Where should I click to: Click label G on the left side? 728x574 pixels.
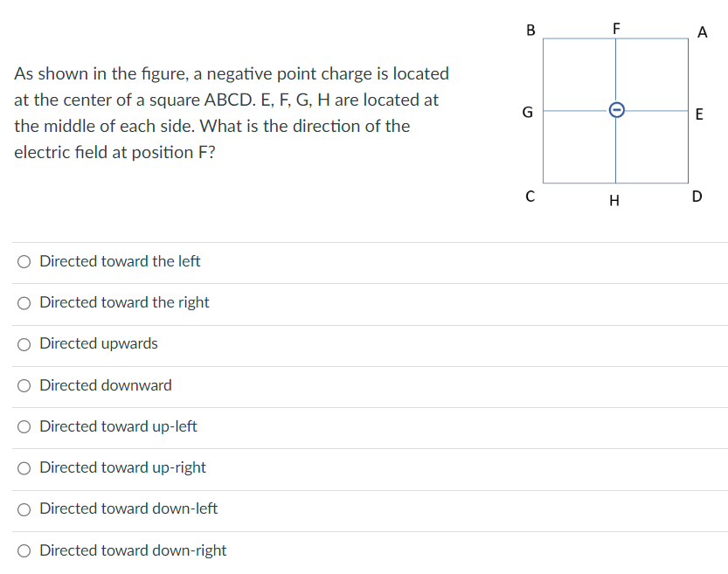pyautogui.click(x=527, y=112)
